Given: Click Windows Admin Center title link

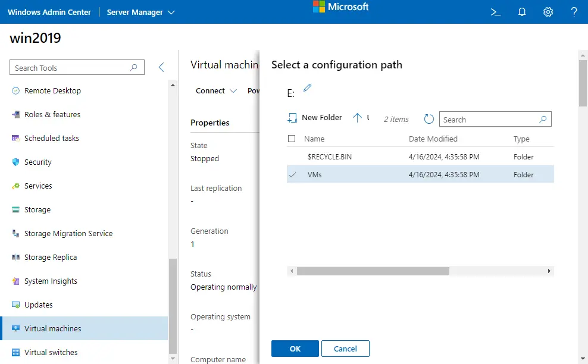Looking at the screenshot, I should (49, 12).
